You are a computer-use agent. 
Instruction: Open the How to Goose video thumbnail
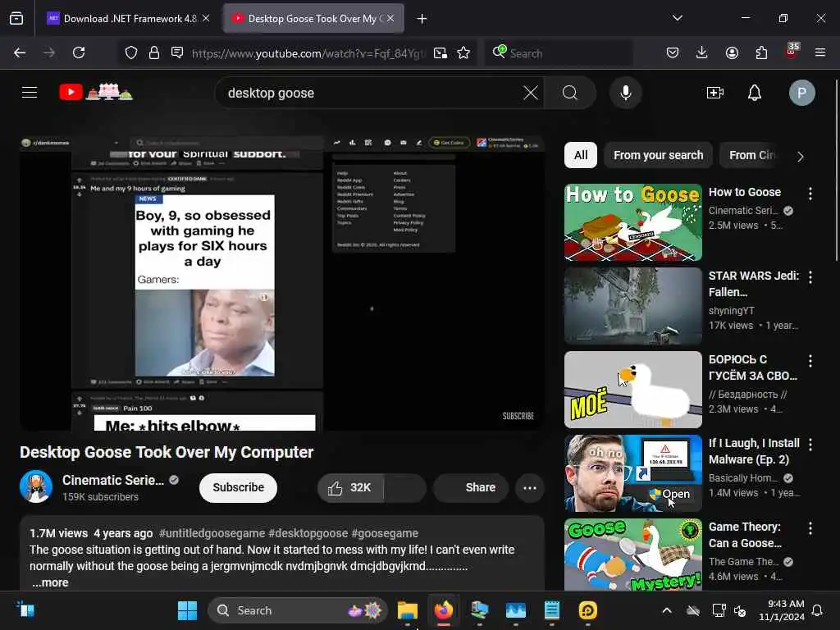(x=633, y=222)
